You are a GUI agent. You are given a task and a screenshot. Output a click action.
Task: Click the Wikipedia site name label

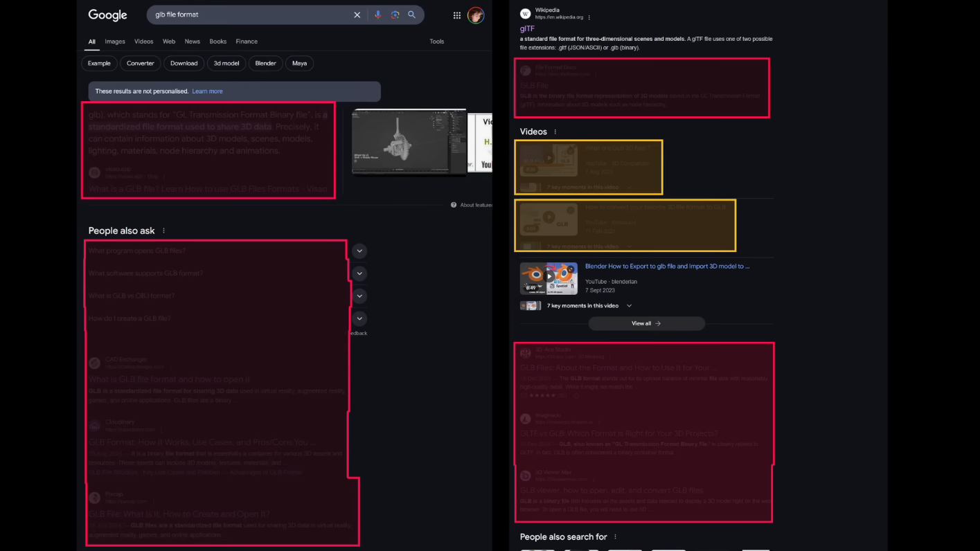[x=547, y=10]
